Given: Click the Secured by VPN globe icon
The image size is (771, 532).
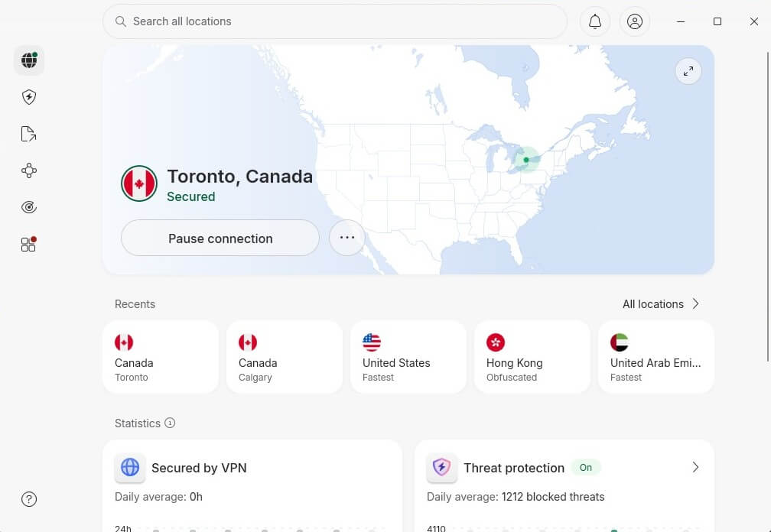Looking at the screenshot, I should [x=130, y=467].
